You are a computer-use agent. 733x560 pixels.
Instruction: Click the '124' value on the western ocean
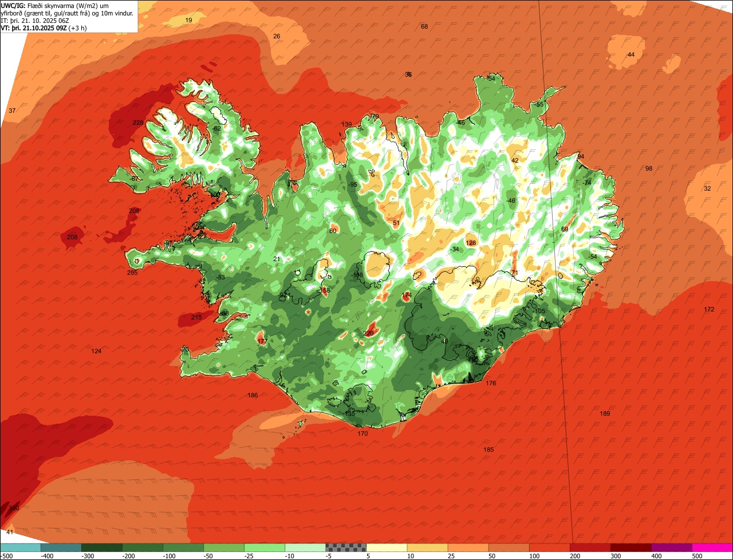click(x=96, y=351)
